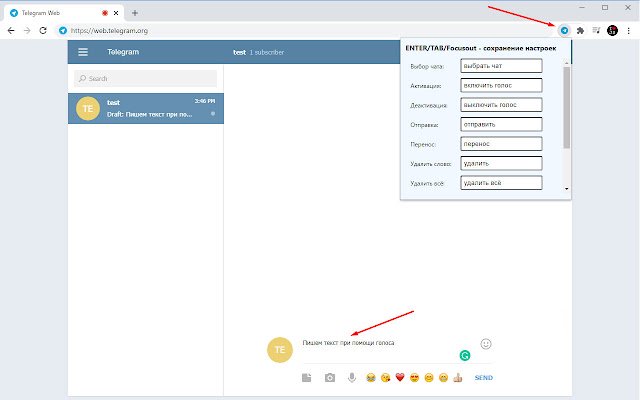Click the recording indicator on tab

coord(105,13)
